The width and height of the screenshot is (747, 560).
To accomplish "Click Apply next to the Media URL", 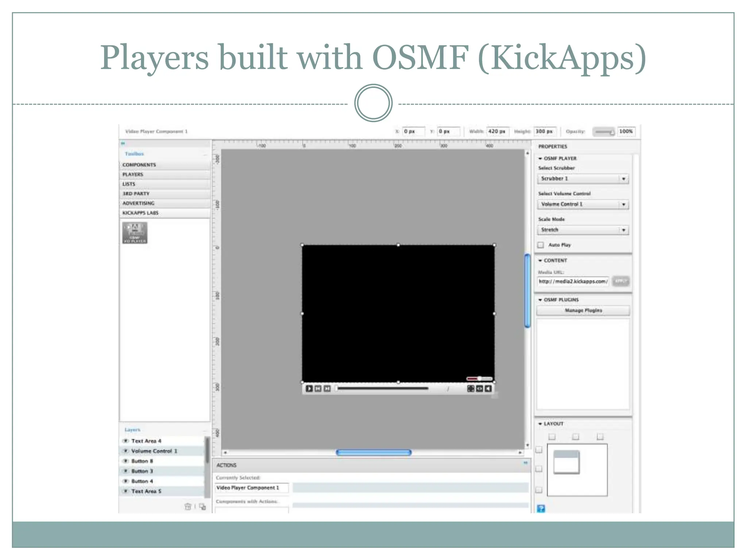I will (620, 281).
